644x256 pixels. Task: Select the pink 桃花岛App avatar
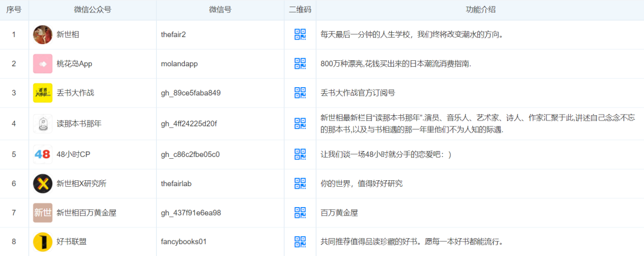pos(43,64)
